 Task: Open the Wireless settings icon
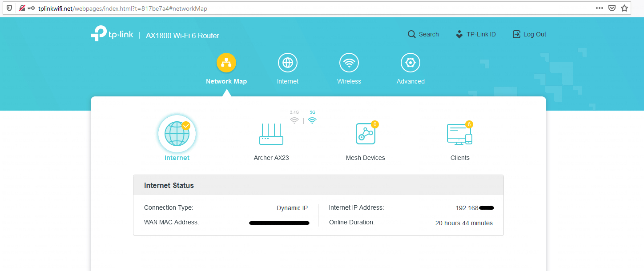(x=349, y=63)
